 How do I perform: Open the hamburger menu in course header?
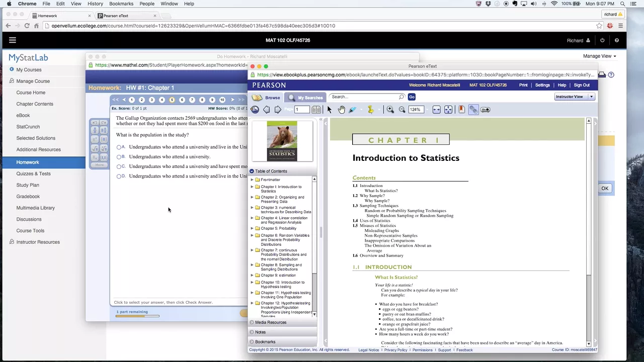tap(13, 40)
